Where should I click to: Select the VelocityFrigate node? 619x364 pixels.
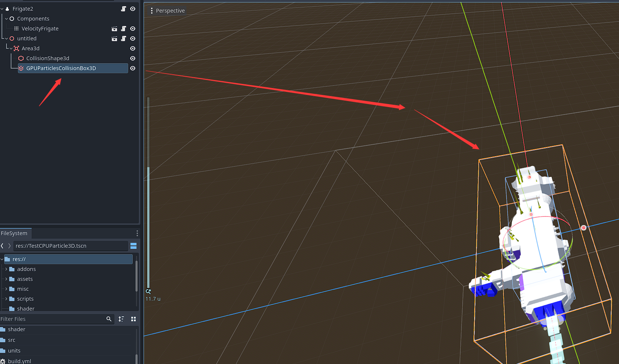[40, 29]
